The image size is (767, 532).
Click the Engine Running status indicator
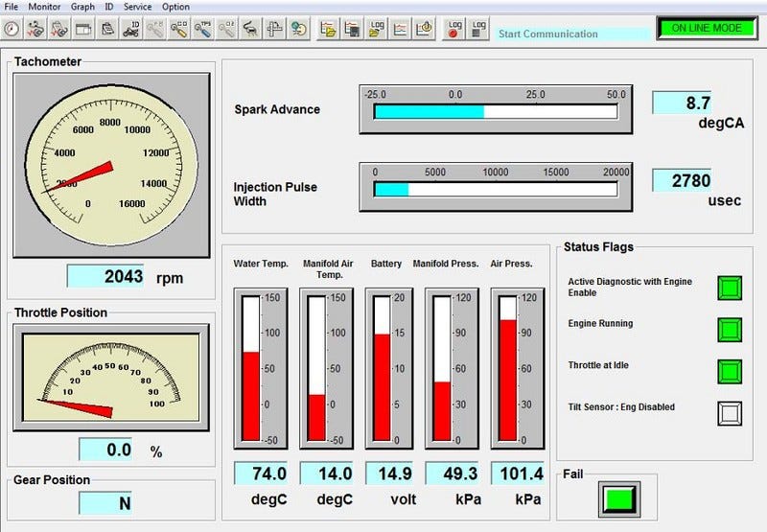coord(730,330)
